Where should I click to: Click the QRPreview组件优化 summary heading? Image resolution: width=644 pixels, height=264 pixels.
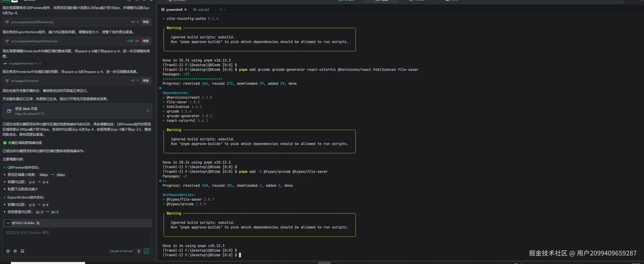(x=23, y=168)
